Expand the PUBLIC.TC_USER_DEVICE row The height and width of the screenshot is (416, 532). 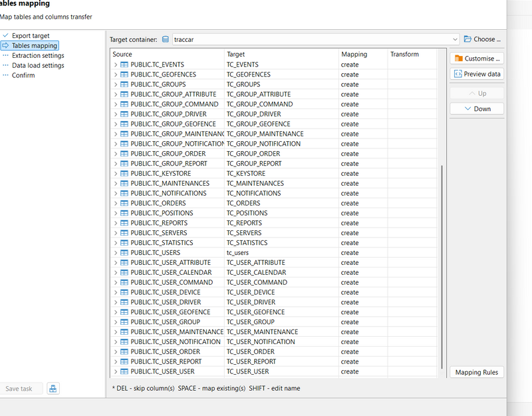tap(116, 292)
